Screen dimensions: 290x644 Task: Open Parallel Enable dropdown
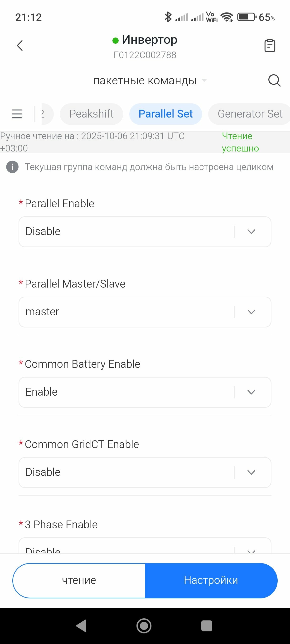click(x=145, y=232)
